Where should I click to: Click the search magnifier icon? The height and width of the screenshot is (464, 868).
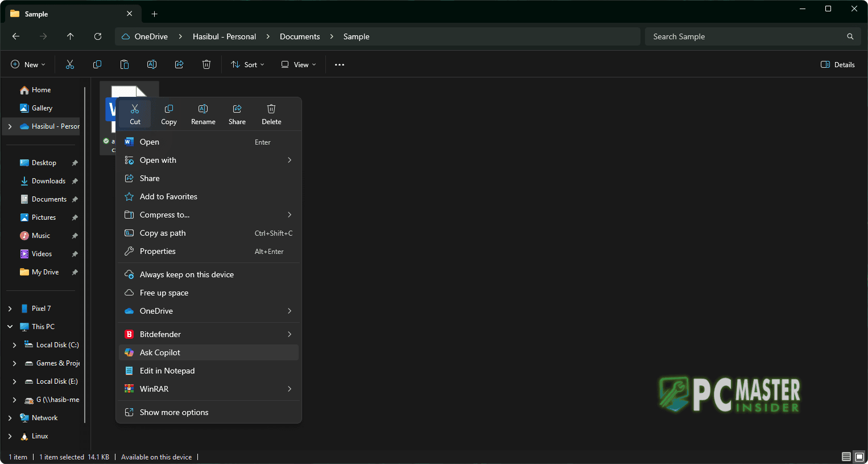pos(850,36)
